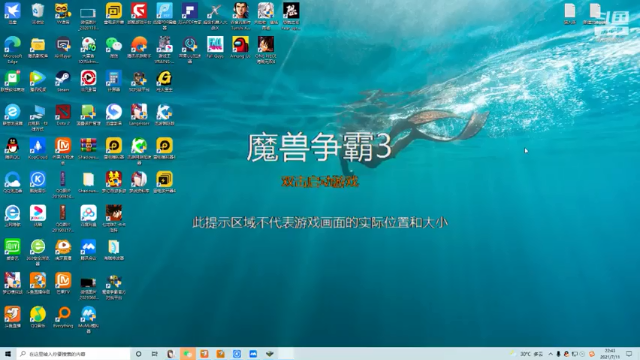Select the yellow folder icon beside Edge
This screenshot has width=640, height=360.
pyautogui.click(x=38, y=47)
